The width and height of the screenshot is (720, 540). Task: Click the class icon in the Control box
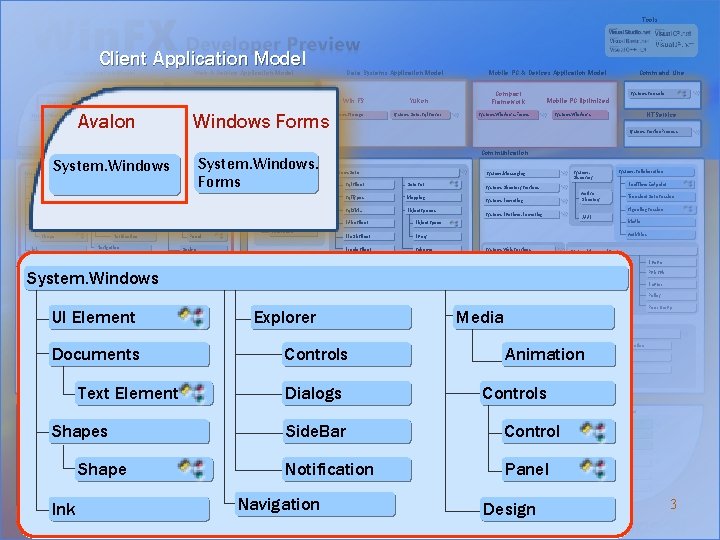(x=593, y=430)
